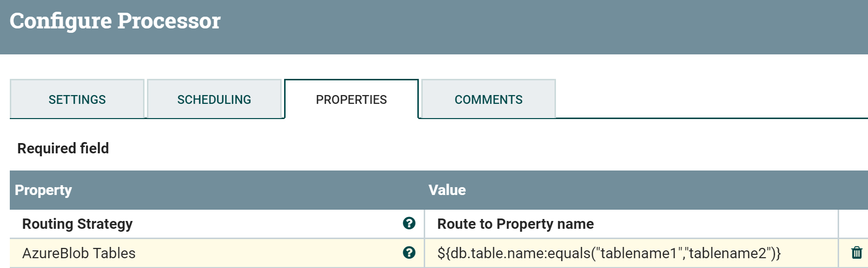The image size is (868, 268).
Task: Select the Routing Strategy property name
Action: click(x=77, y=224)
